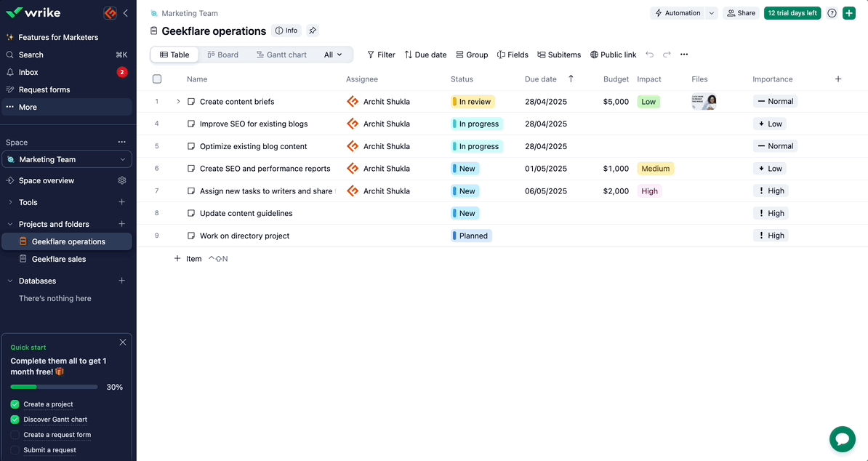The height and width of the screenshot is (461, 868).
Task: Open the Info panel
Action: pyautogui.click(x=286, y=31)
